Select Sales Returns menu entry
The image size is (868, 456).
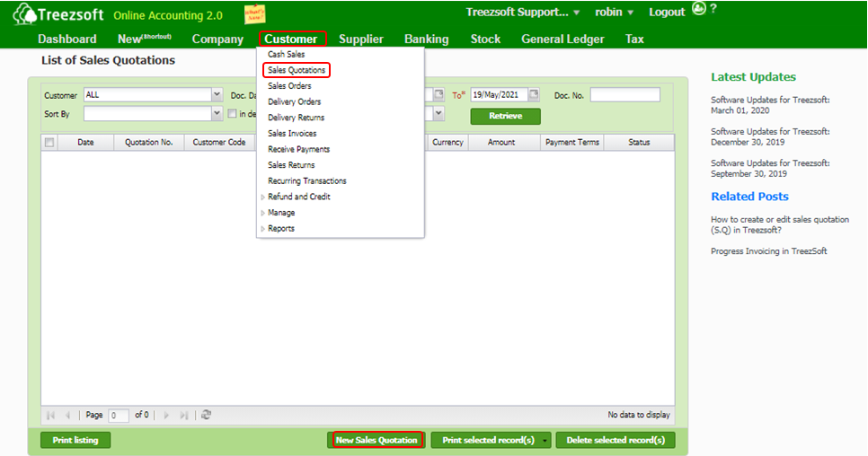291,165
